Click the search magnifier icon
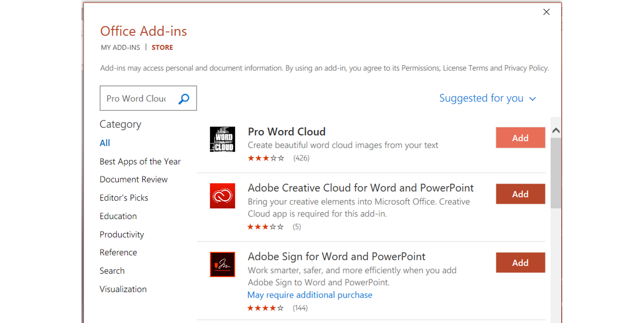 click(184, 99)
